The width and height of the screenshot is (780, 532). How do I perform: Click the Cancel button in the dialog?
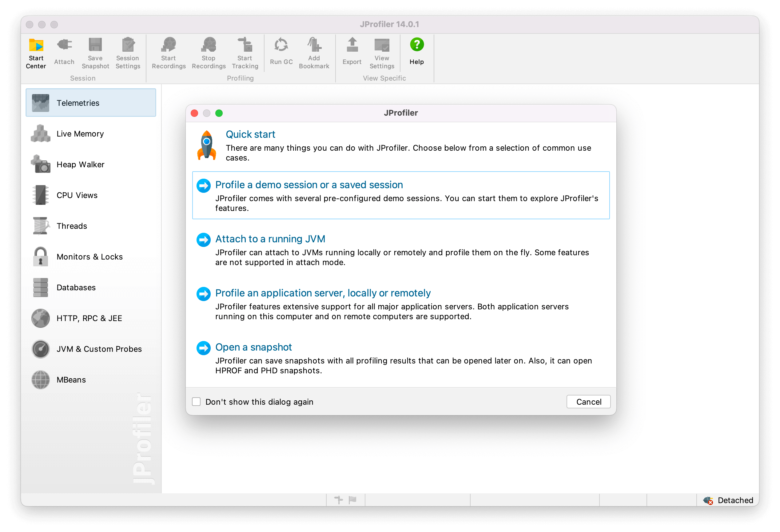pos(588,402)
